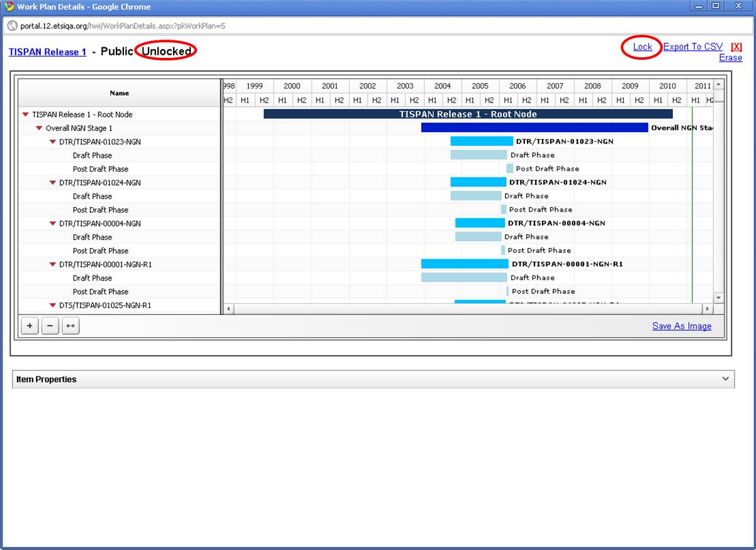
Task: Click the Chrome address bar URL
Action: [122, 26]
